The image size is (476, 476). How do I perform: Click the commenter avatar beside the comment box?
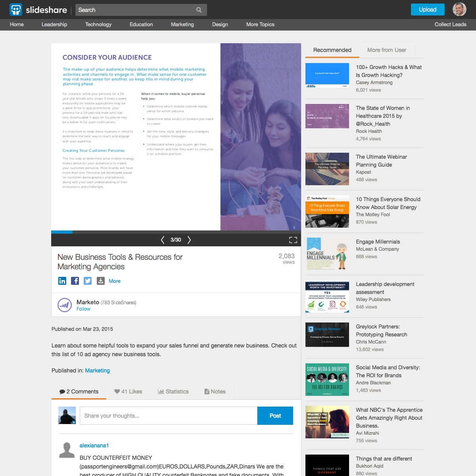67,415
